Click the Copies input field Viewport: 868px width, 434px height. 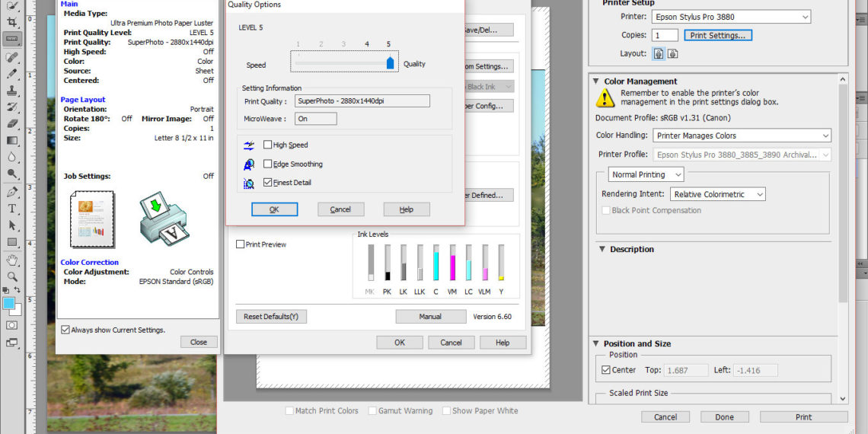[664, 36]
